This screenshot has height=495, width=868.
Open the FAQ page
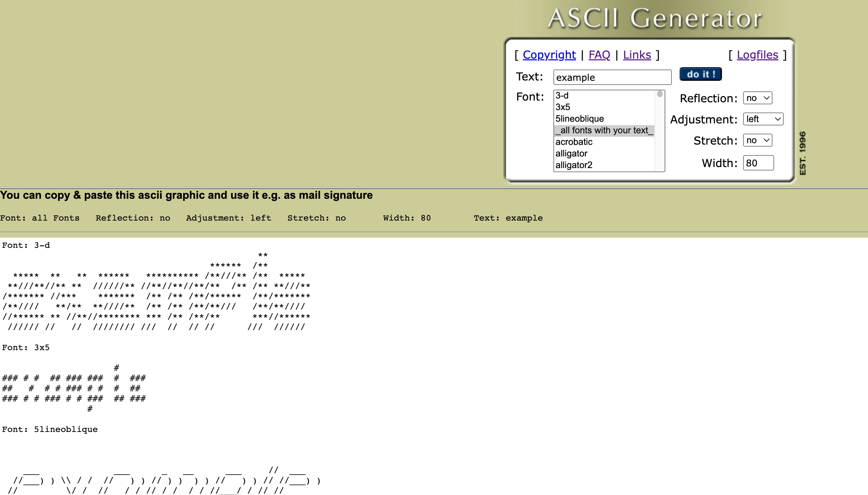point(599,55)
